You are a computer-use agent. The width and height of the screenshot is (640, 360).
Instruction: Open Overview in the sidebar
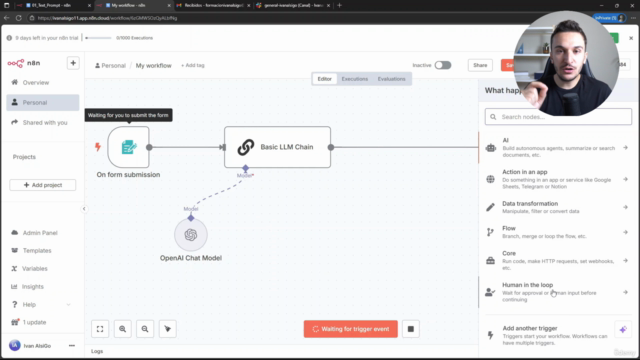[42, 82]
